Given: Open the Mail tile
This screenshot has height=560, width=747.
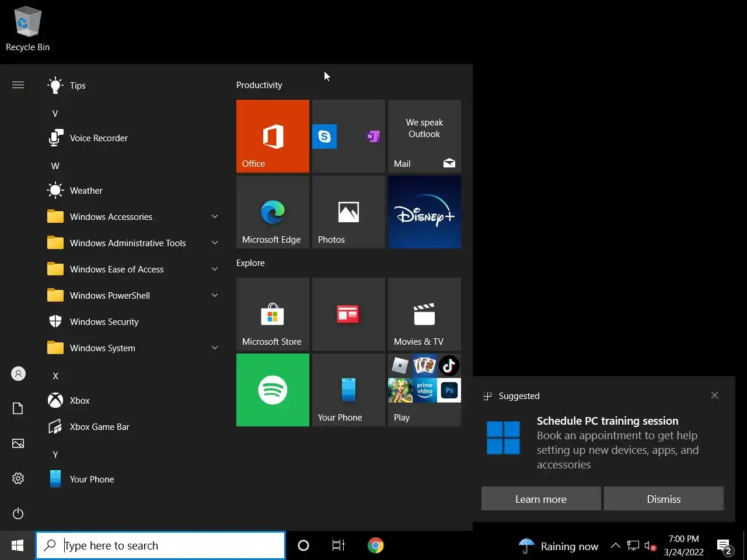Looking at the screenshot, I should pos(424,136).
